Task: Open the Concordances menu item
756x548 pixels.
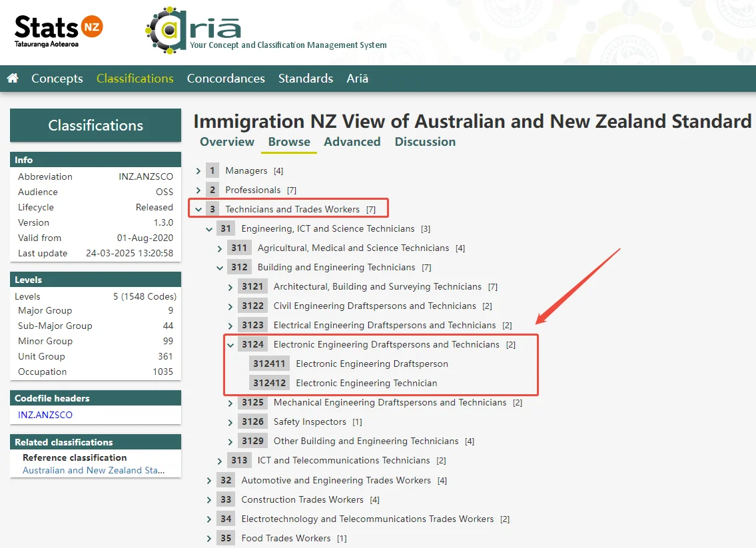Action: pos(226,79)
